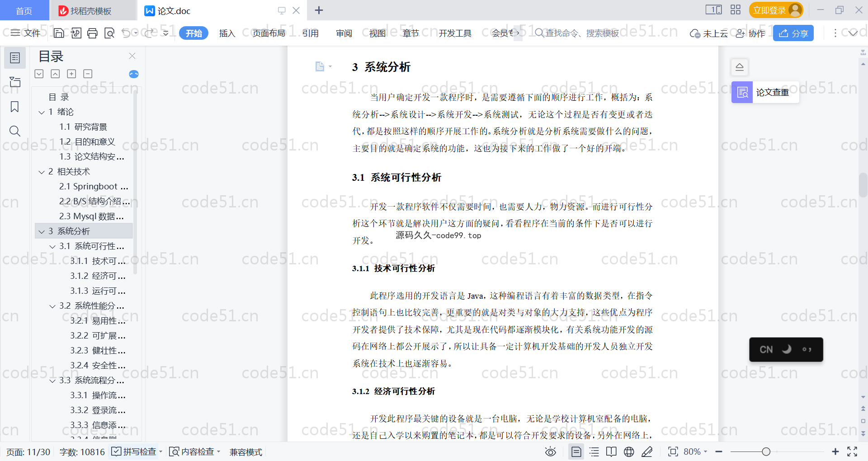Screen dimensions: 868x461
Task: Switch to the 开发工具 ribbon tab
Action: coord(455,33)
